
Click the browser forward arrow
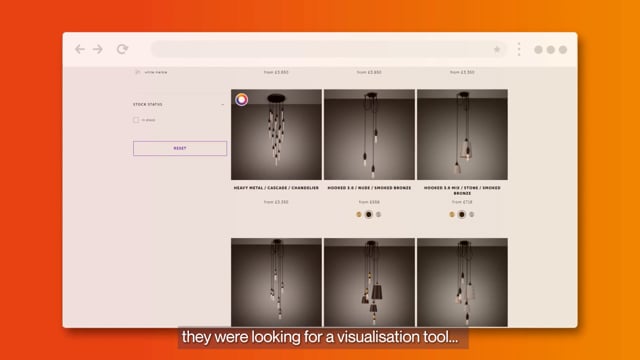[98, 49]
